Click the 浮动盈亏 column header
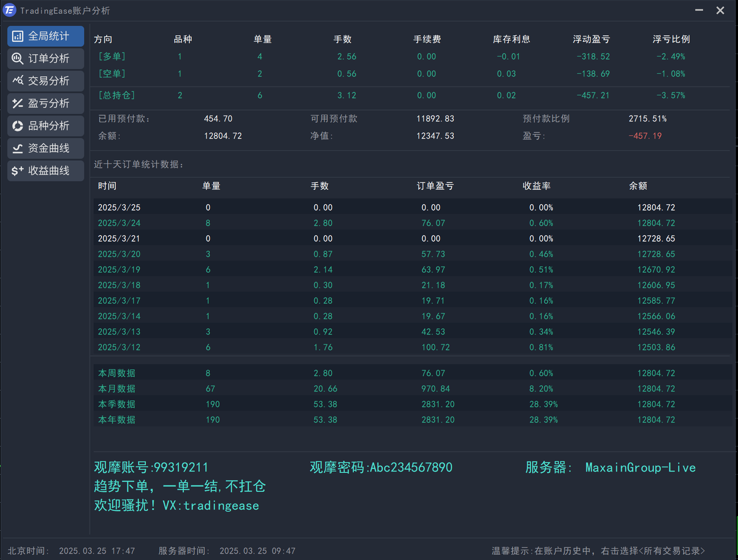The height and width of the screenshot is (560, 738). click(591, 39)
